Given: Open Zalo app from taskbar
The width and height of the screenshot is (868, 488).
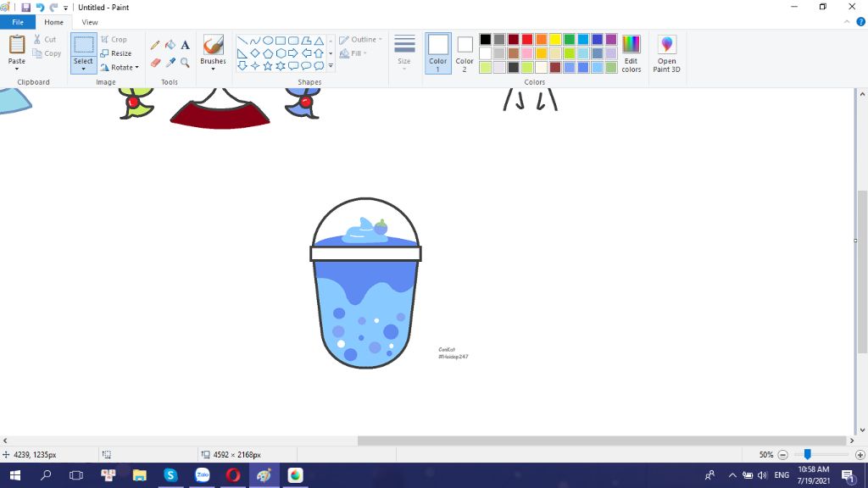Looking at the screenshot, I should click(x=202, y=475).
